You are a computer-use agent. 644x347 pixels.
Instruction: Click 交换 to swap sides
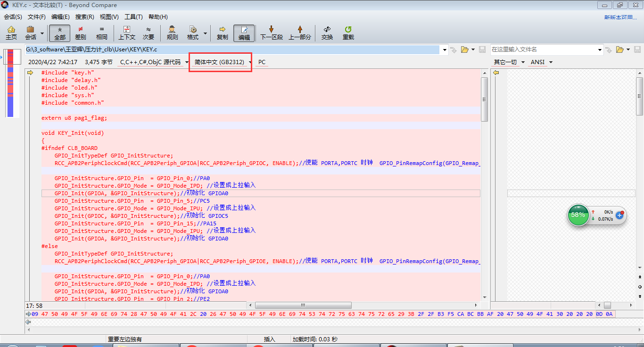click(x=327, y=33)
